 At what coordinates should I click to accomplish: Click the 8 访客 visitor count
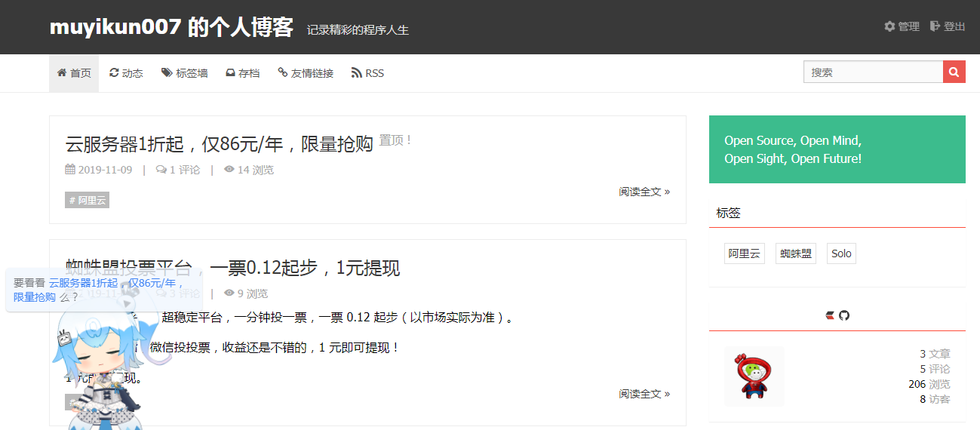pyautogui.click(x=935, y=399)
